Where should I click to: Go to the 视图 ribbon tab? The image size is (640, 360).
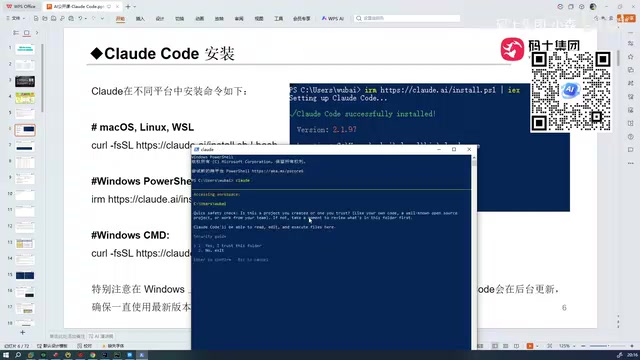259,19
